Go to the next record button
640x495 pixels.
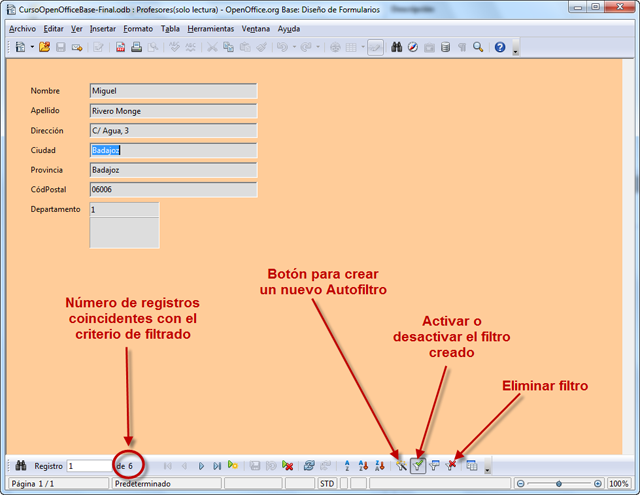point(201,466)
